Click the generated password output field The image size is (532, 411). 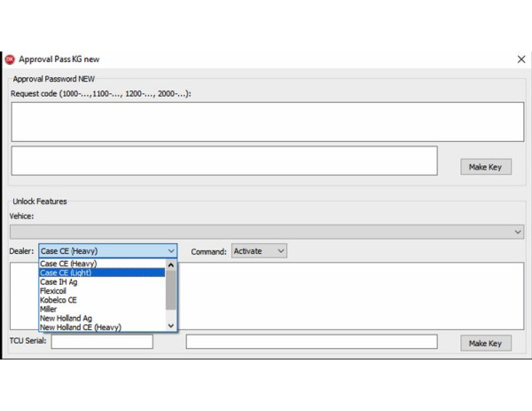(x=224, y=161)
